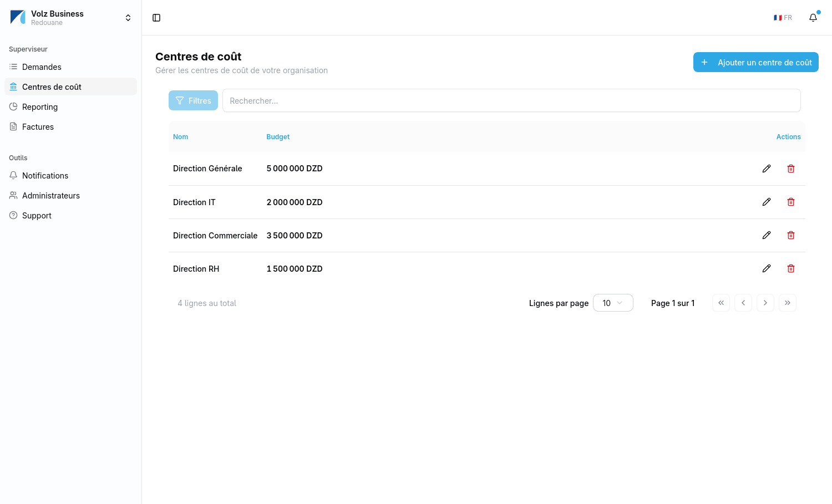Open the FR language selector

[x=783, y=18]
